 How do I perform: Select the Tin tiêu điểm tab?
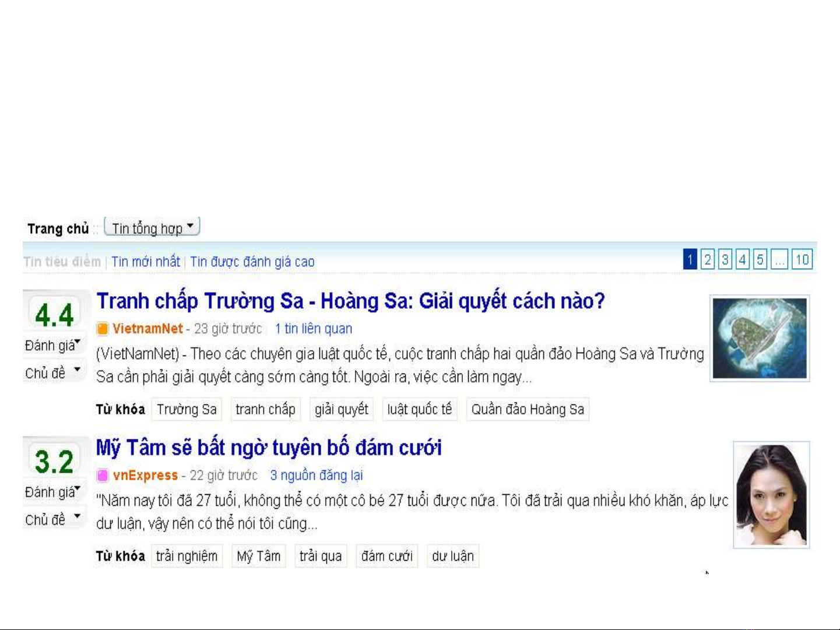pyautogui.click(x=62, y=262)
